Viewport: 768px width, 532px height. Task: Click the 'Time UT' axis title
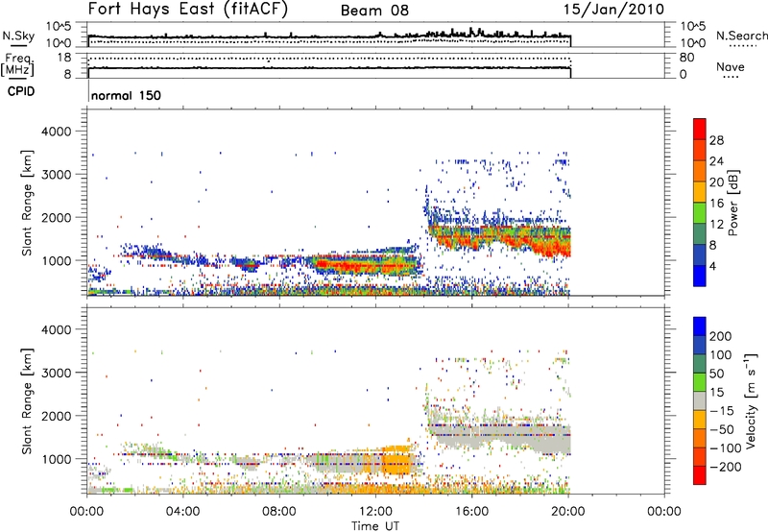375,526
